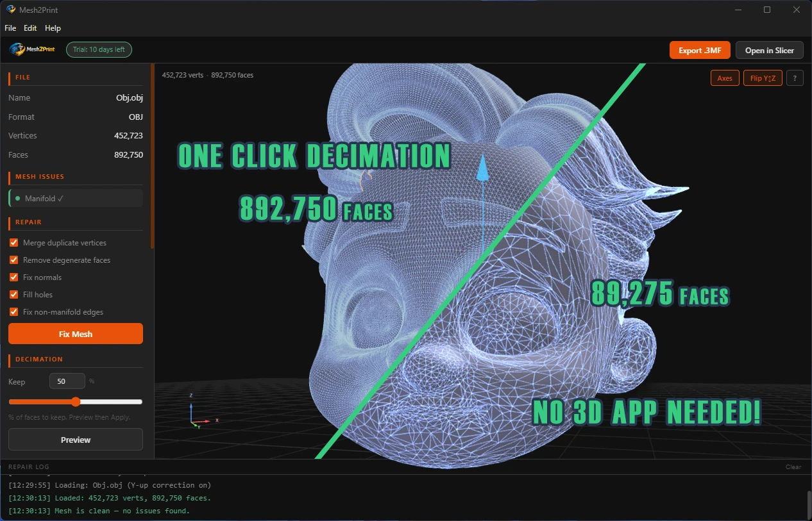Open the help panel via the ? icon
The width and height of the screenshot is (812, 521).
(795, 78)
